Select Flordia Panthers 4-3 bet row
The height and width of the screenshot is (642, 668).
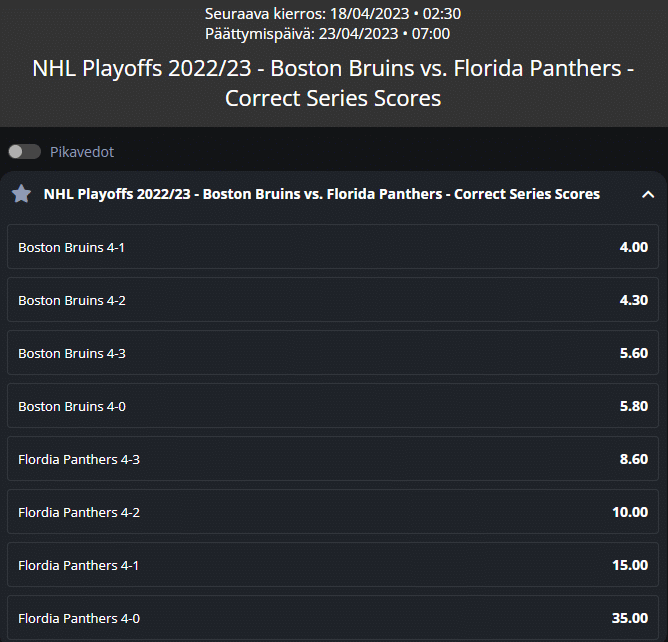tap(333, 459)
